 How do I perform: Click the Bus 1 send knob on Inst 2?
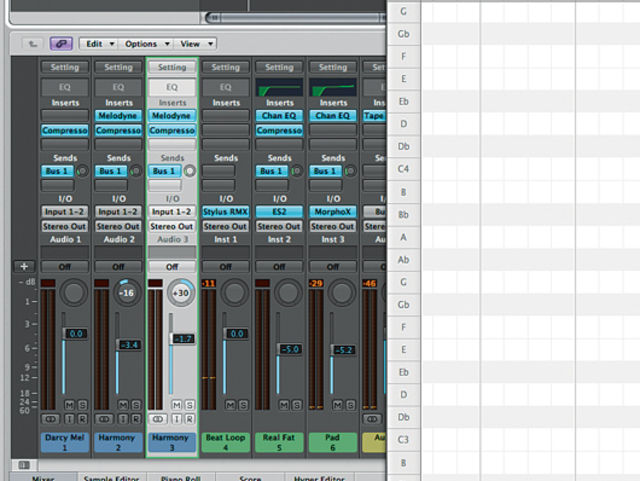pyautogui.click(x=297, y=171)
